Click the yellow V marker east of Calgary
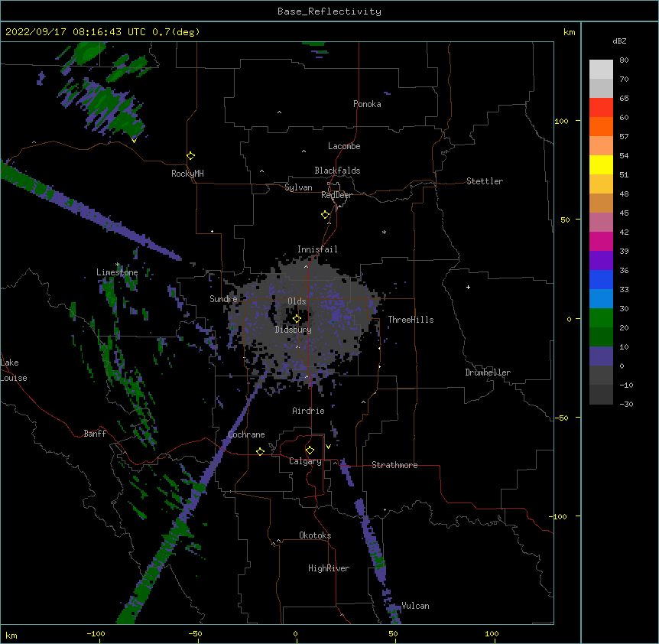Viewport: 659px width, 644px height. 328,447
